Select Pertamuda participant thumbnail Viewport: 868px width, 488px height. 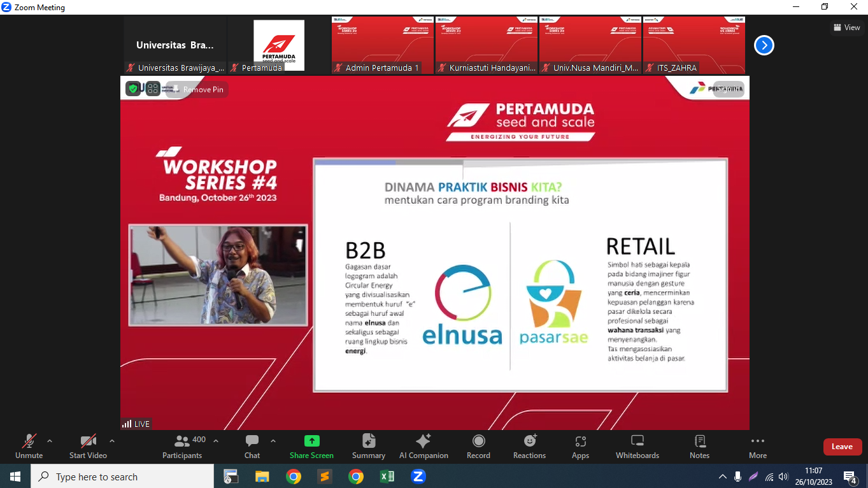[x=279, y=45]
